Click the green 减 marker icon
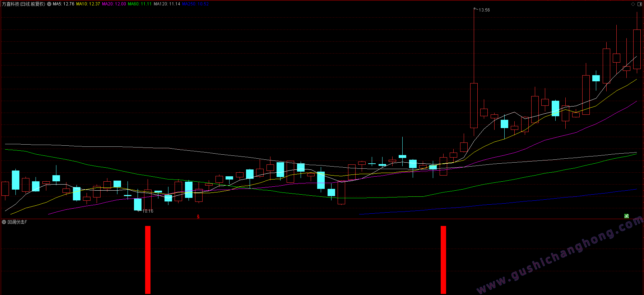The height and width of the screenshot is (295, 644). coord(626,216)
